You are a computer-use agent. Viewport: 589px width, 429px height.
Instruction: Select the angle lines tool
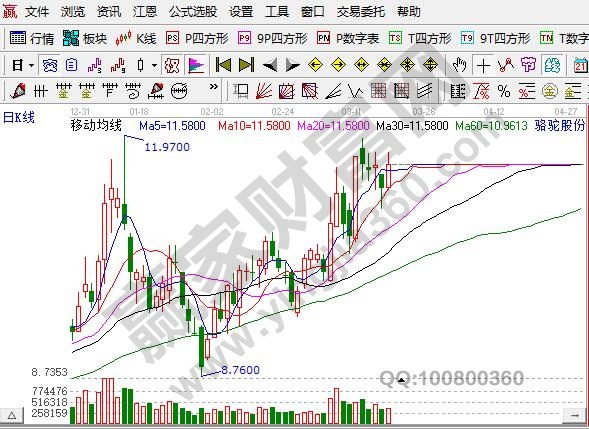click(333, 91)
